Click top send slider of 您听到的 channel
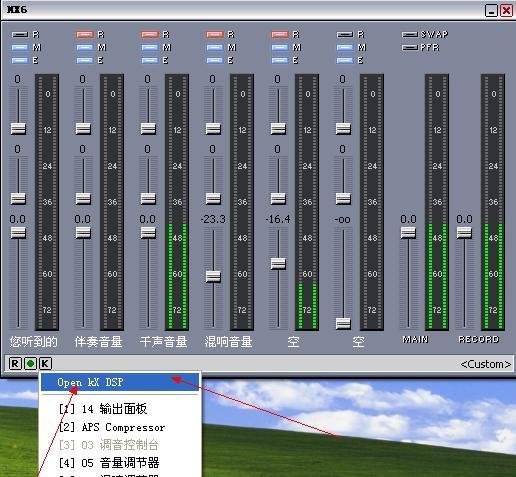The height and width of the screenshot is (477, 516). point(18,128)
